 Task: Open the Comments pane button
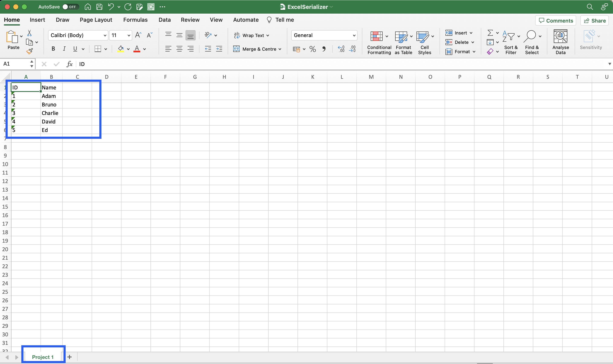coord(555,21)
